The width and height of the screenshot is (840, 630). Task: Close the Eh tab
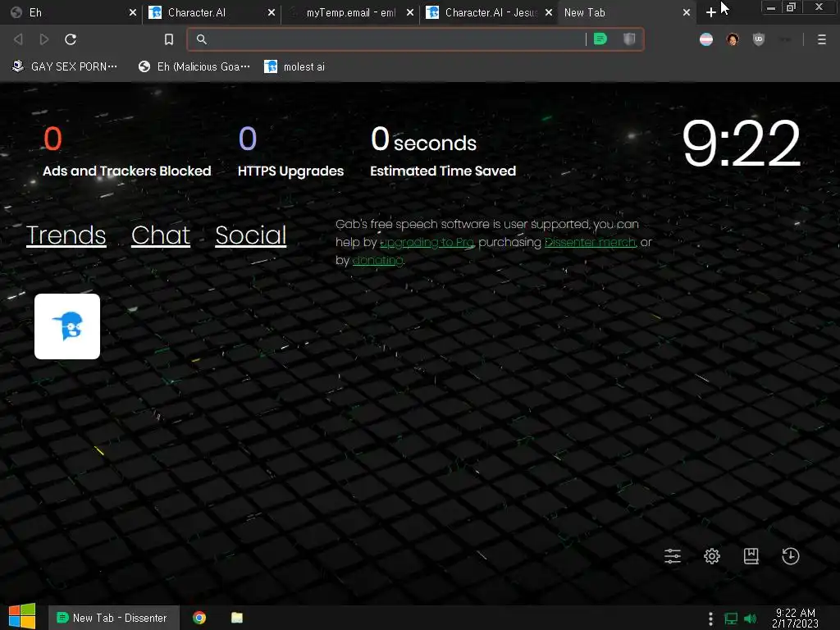pos(132,12)
